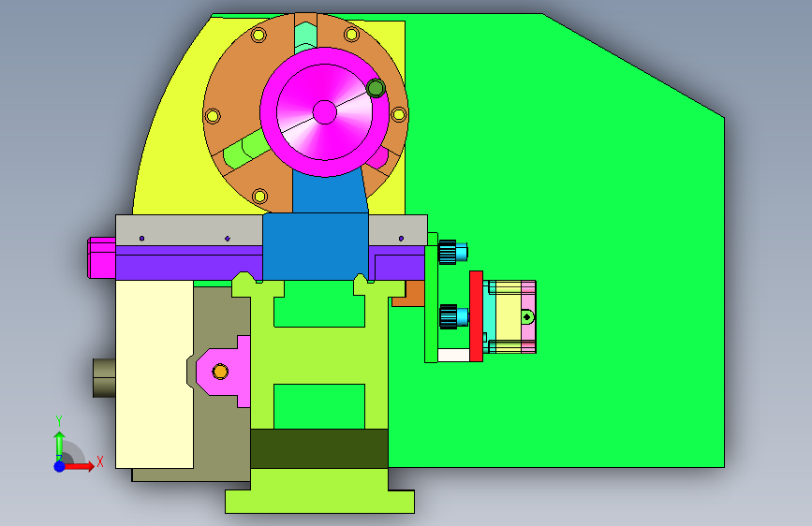Screen dimensions: 812x526
Task: Click the orange pin inside the pink bracket
Action: coord(220,372)
